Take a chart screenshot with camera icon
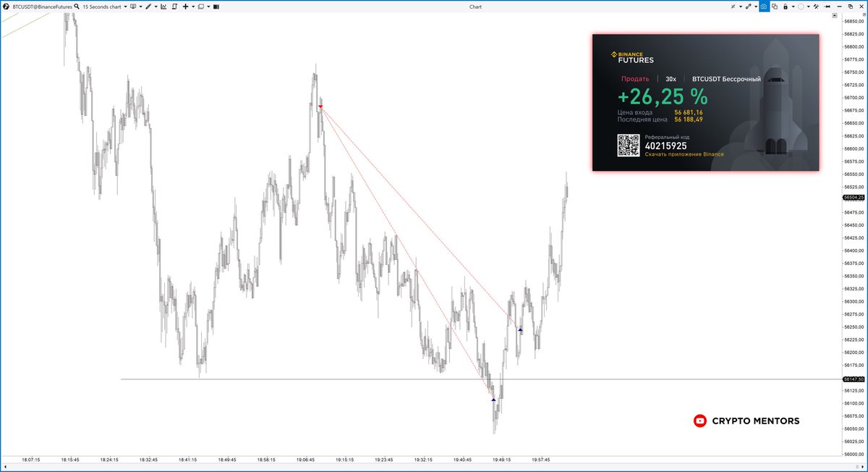 click(x=765, y=7)
